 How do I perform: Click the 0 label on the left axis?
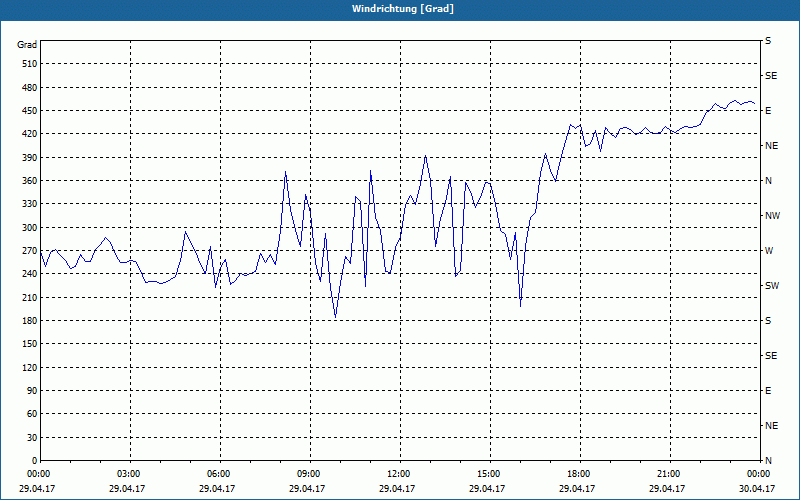[35, 461]
